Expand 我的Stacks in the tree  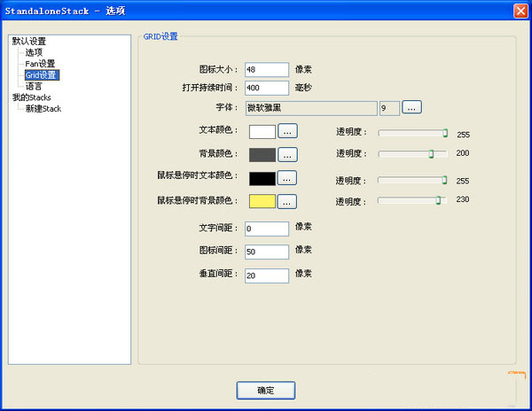pyautogui.click(x=30, y=97)
